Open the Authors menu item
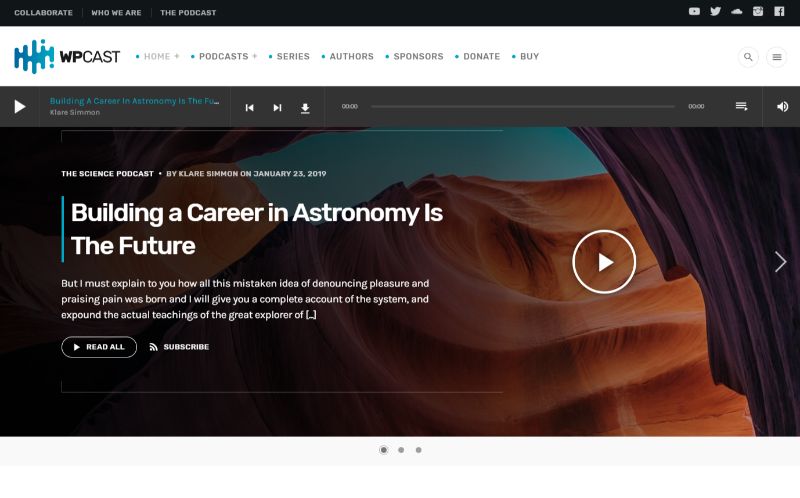The width and height of the screenshot is (800, 498). tap(352, 57)
